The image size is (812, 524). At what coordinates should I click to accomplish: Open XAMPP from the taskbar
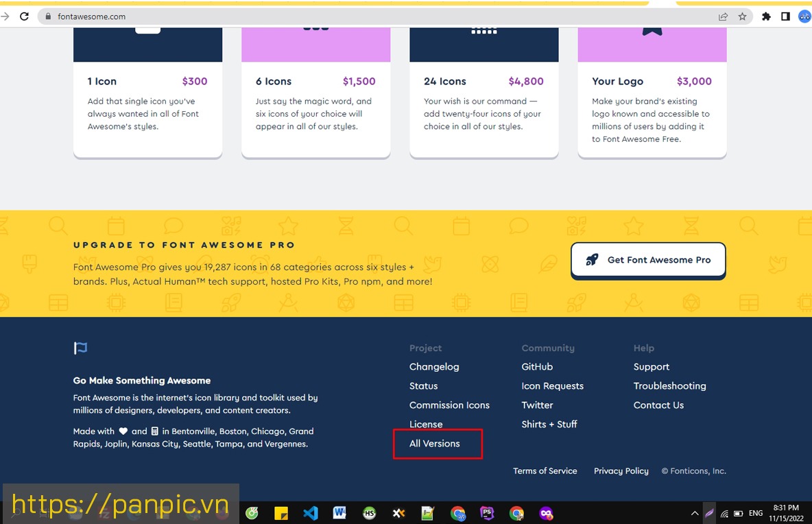(398, 513)
